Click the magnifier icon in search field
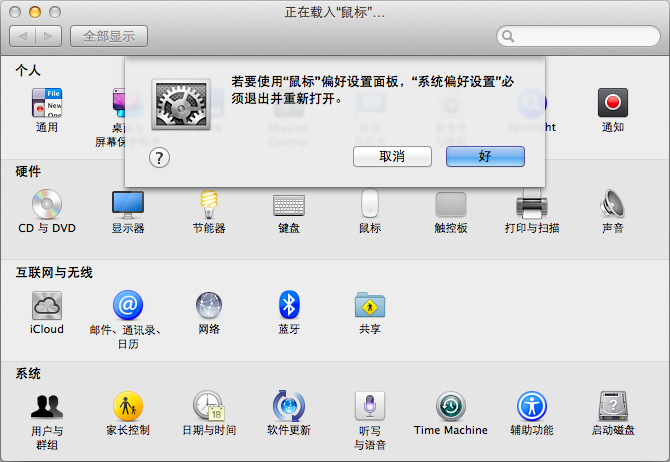The width and height of the screenshot is (670, 462). 508,36
